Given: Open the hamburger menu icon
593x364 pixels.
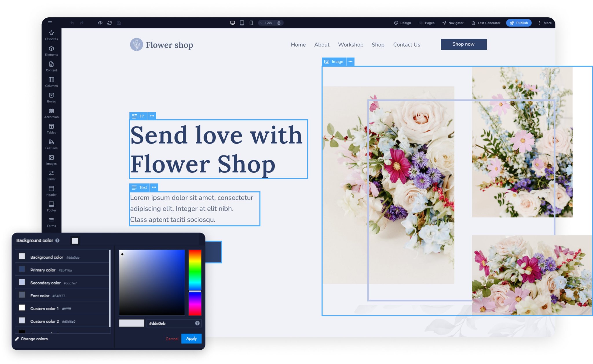Looking at the screenshot, I should point(50,23).
